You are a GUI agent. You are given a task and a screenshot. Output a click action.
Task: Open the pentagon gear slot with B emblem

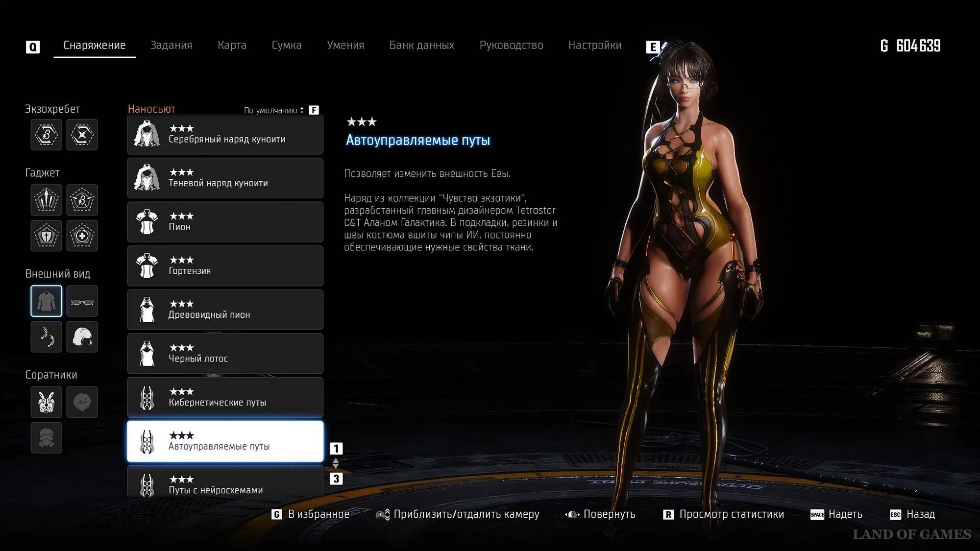click(x=82, y=200)
